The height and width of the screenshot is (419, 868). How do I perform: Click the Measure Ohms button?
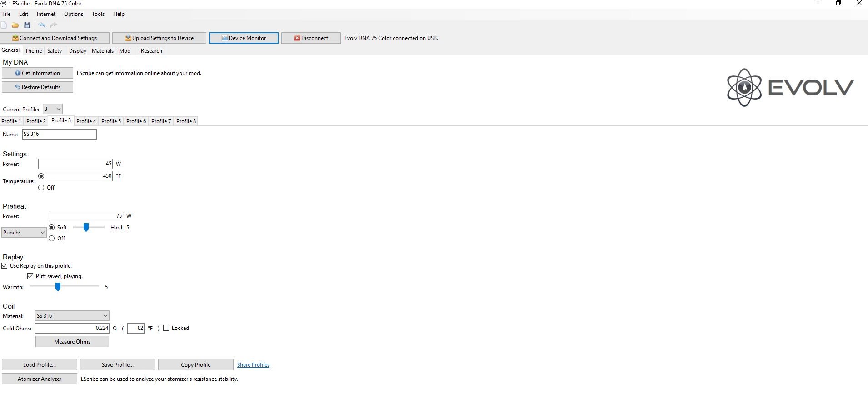(72, 342)
